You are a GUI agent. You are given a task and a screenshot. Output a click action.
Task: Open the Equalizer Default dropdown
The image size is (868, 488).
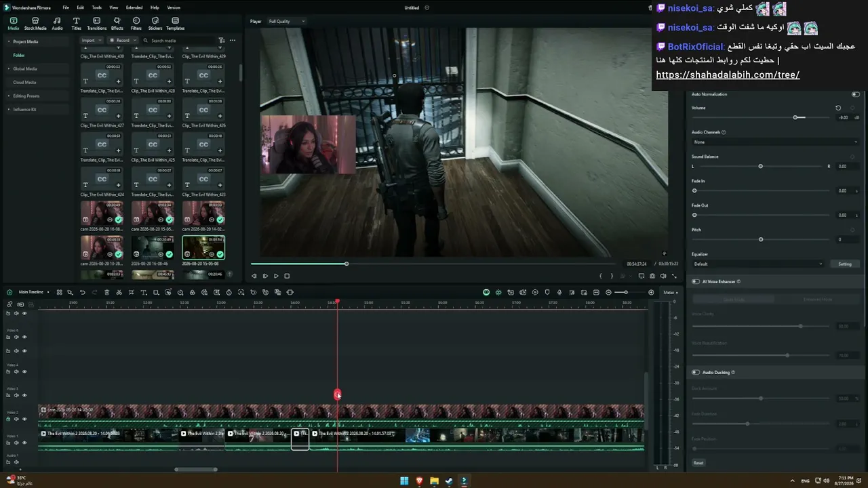coord(758,264)
